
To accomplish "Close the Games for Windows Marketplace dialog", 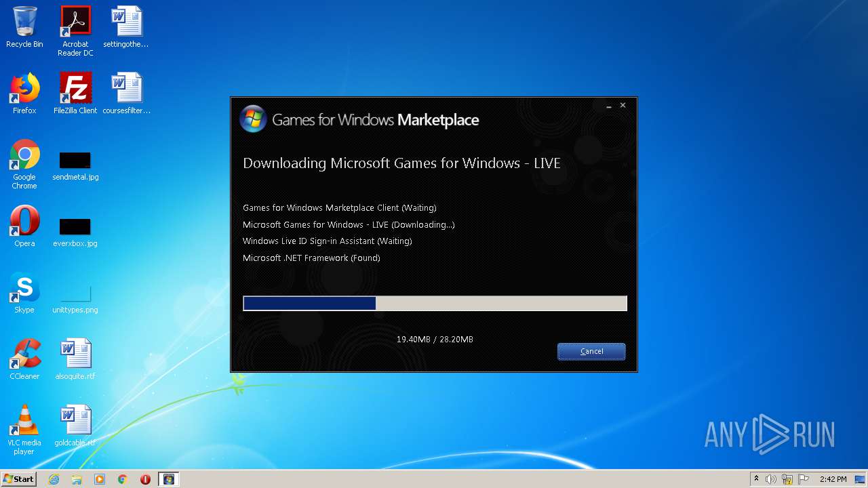I will [623, 106].
